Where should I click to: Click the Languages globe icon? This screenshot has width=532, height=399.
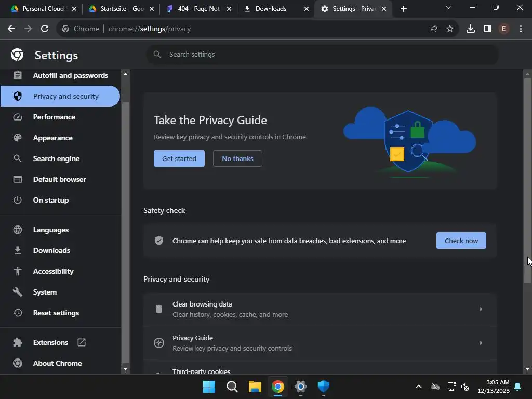[18, 230]
